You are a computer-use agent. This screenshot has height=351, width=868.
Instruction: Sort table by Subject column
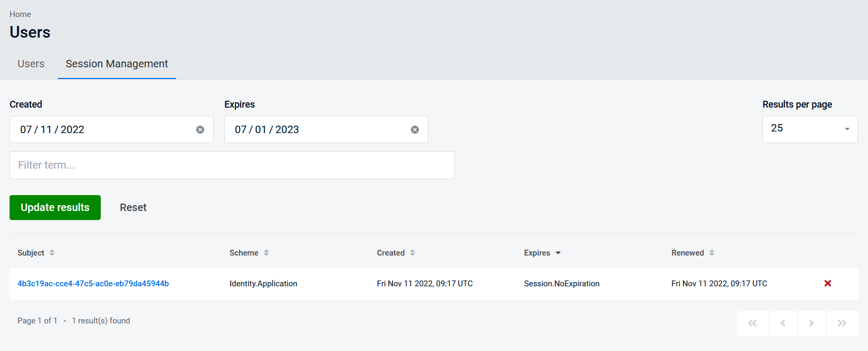36,253
